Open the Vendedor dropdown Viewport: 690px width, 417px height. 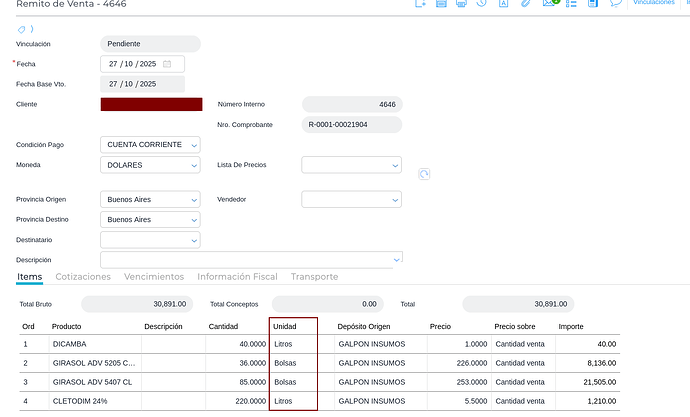click(x=395, y=199)
